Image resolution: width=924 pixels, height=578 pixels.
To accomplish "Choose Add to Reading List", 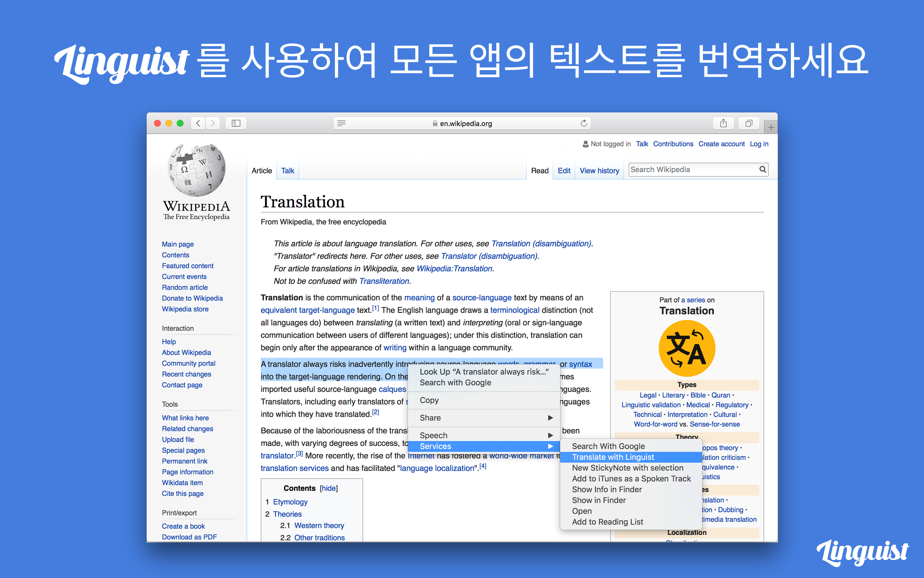I will point(631,522).
